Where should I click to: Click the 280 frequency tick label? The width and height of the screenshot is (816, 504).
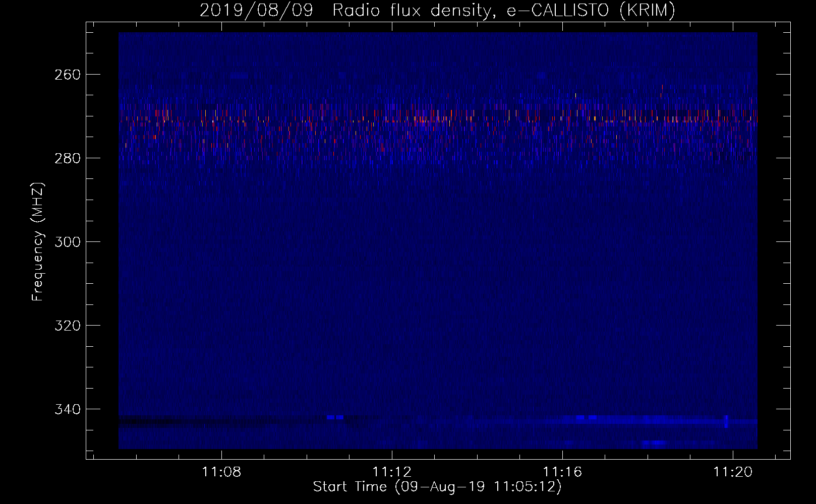click(67, 158)
